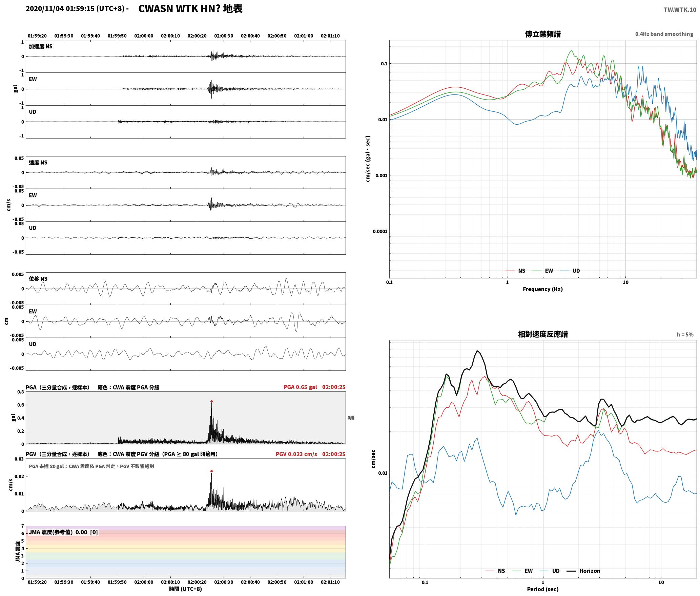This screenshot has width=700, height=596.
Task: Click the PGV 0.023 cm/s peak value text
Action: pos(296,454)
